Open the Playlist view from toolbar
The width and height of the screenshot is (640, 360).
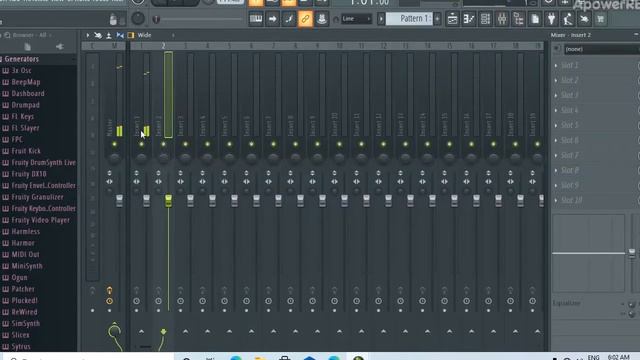(x=452, y=19)
